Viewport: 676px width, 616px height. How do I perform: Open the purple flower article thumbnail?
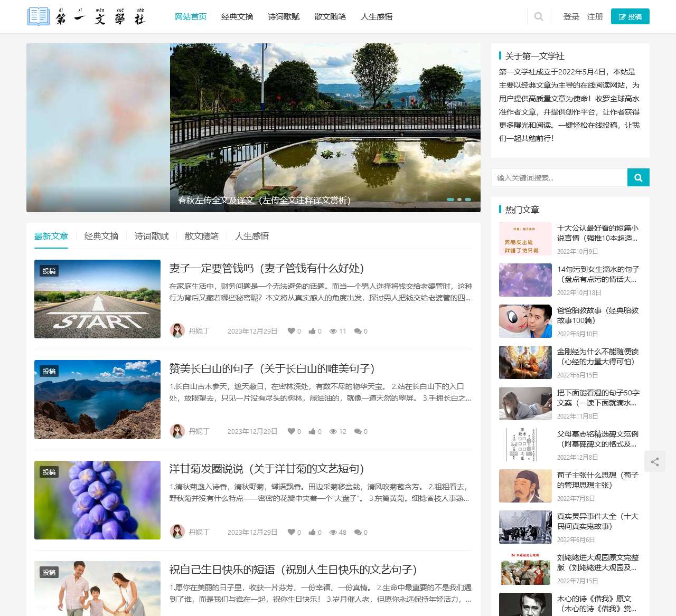pyautogui.click(x=97, y=500)
